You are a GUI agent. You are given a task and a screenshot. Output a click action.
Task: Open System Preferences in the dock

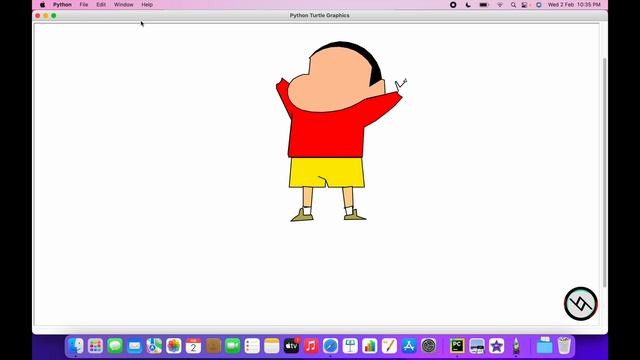(429, 346)
